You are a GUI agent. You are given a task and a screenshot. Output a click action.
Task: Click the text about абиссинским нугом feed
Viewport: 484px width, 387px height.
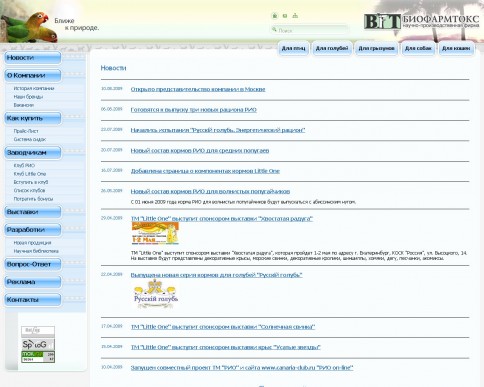(x=243, y=202)
